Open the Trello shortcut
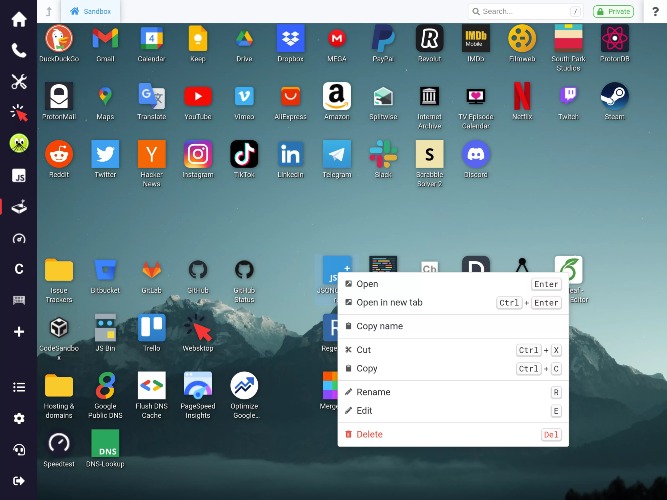 (x=152, y=328)
